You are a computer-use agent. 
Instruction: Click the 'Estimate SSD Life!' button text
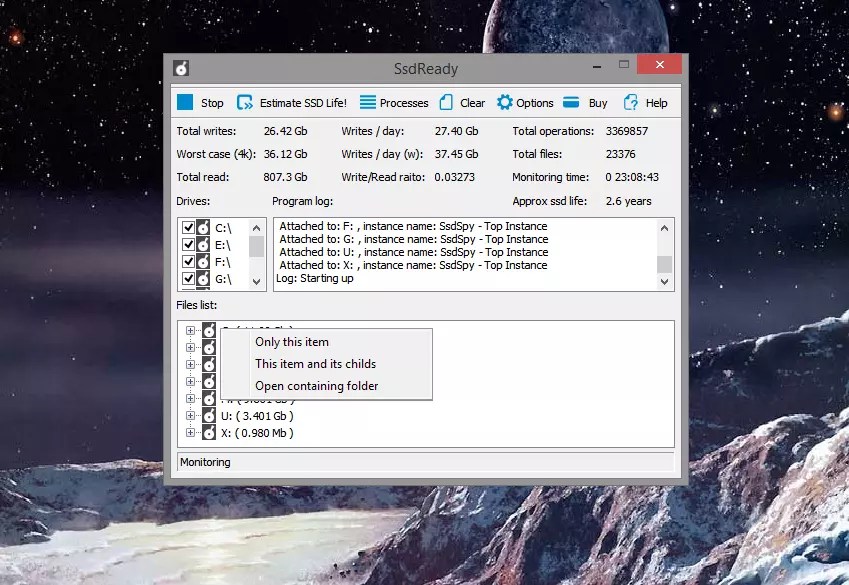coord(303,103)
